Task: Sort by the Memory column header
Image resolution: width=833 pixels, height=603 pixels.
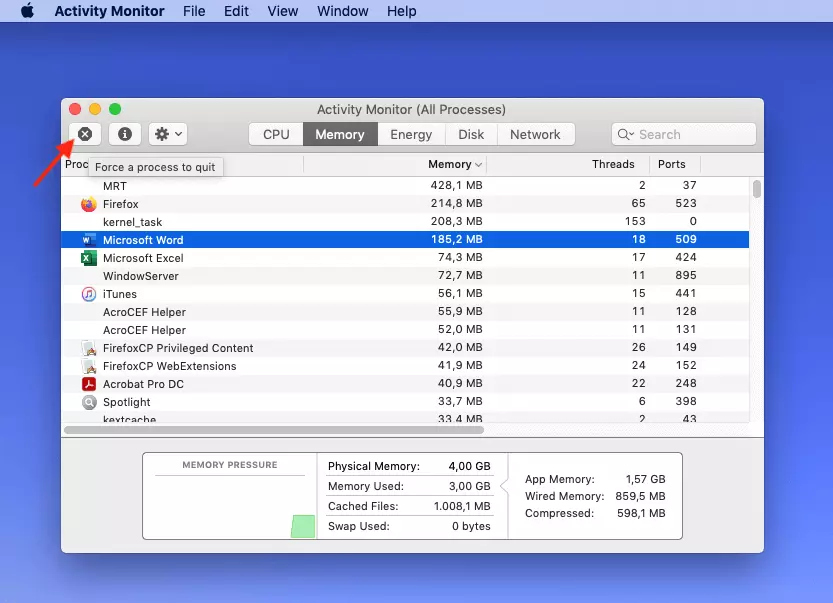Action: [395, 164]
